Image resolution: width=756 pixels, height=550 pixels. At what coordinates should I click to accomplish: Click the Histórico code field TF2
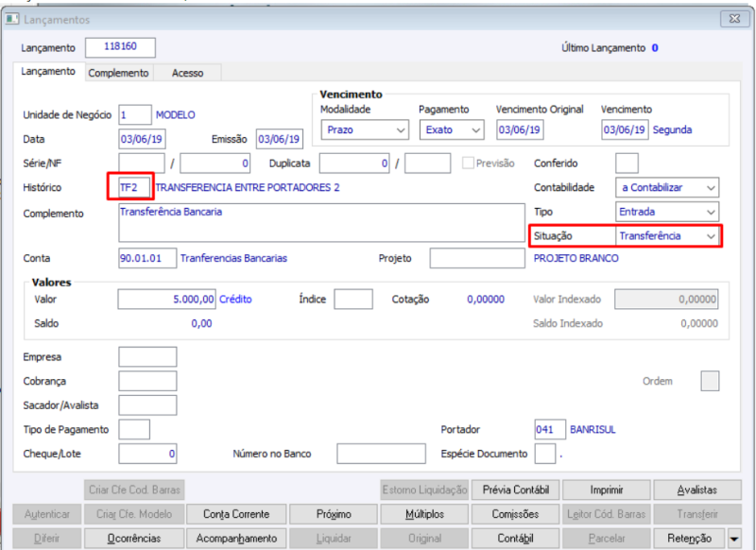point(134,187)
